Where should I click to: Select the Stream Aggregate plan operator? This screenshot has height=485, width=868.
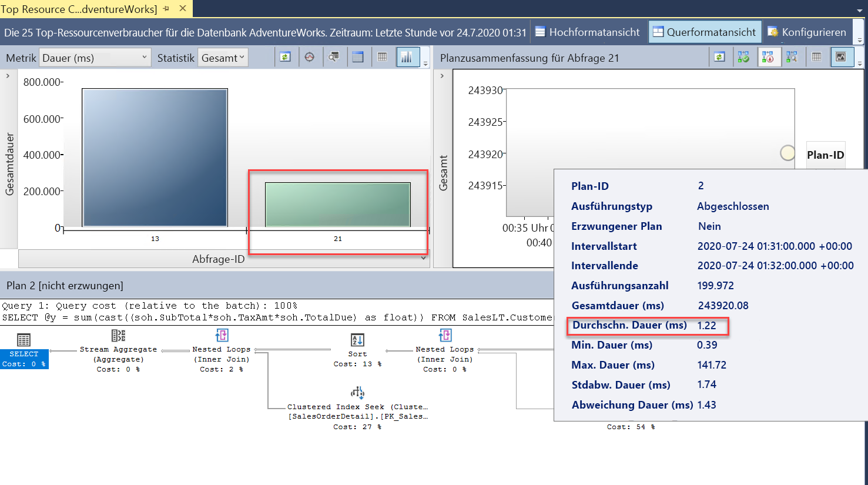coord(118,352)
